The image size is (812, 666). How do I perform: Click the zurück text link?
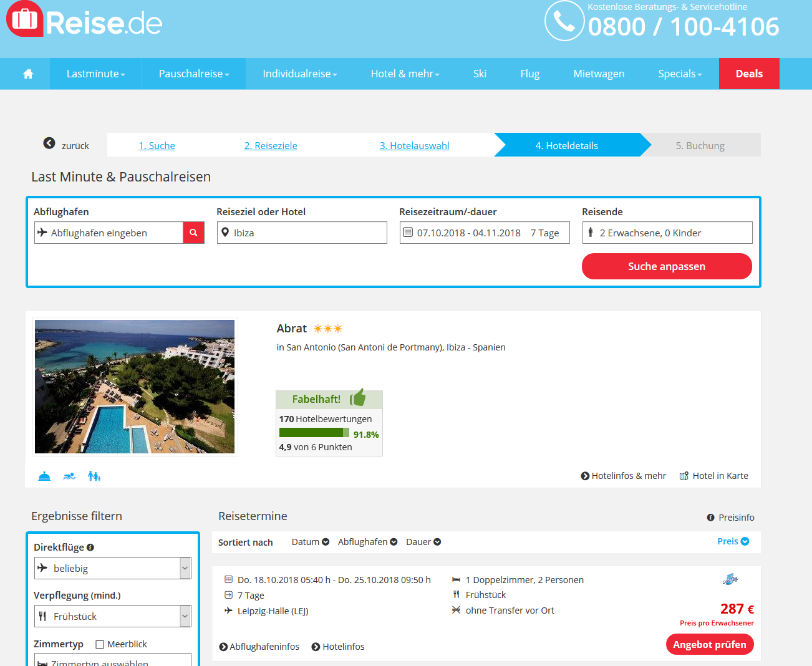[75, 146]
